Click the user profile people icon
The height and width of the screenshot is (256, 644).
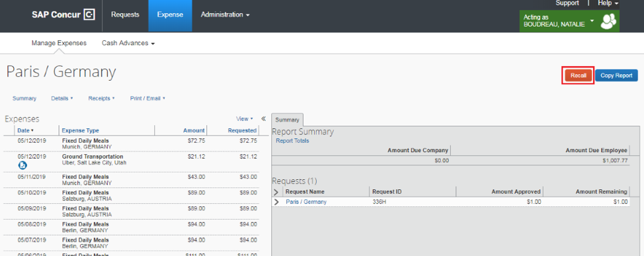pyautogui.click(x=608, y=21)
